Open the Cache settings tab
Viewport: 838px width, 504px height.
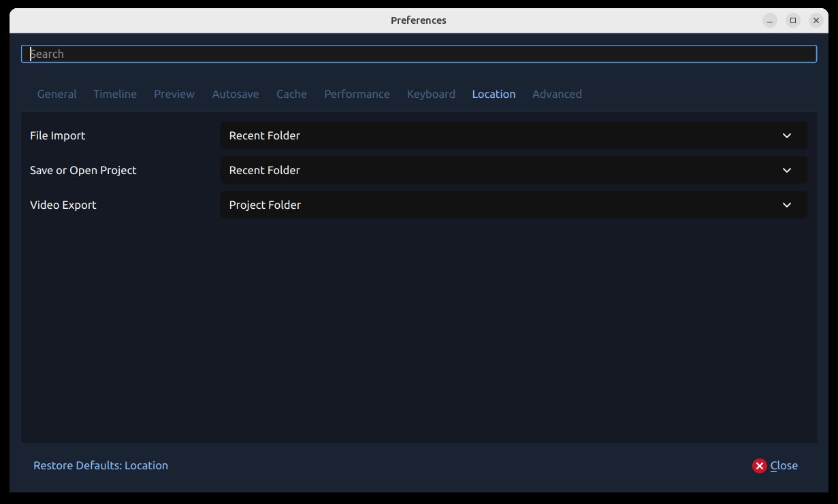(x=291, y=94)
